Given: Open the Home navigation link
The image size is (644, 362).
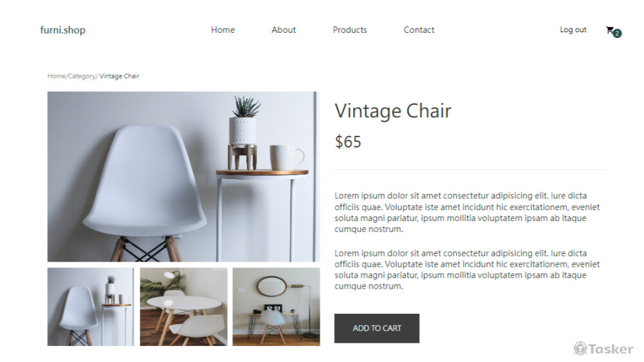Looking at the screenshot, I should (223, 30).
